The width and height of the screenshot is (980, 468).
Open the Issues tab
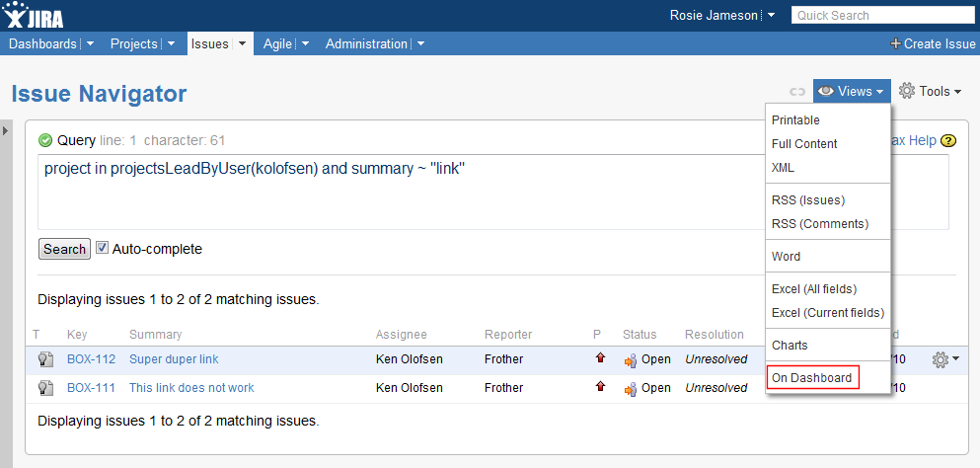pyautogui.click(x=210, y=43)
